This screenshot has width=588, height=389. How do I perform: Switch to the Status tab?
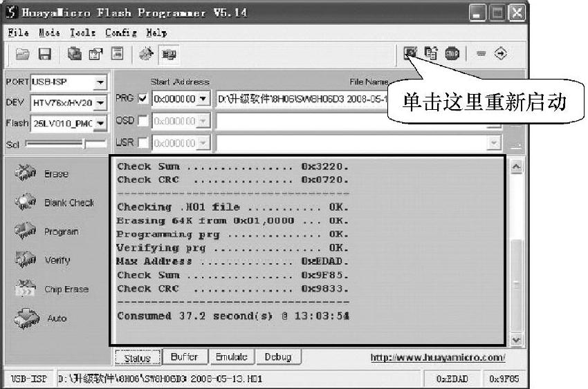[138, 358]
